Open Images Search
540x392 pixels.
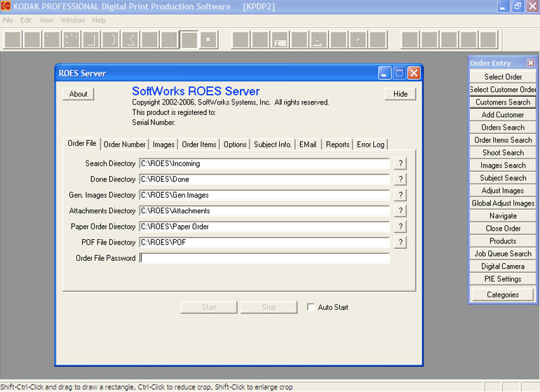click(503, 165)
